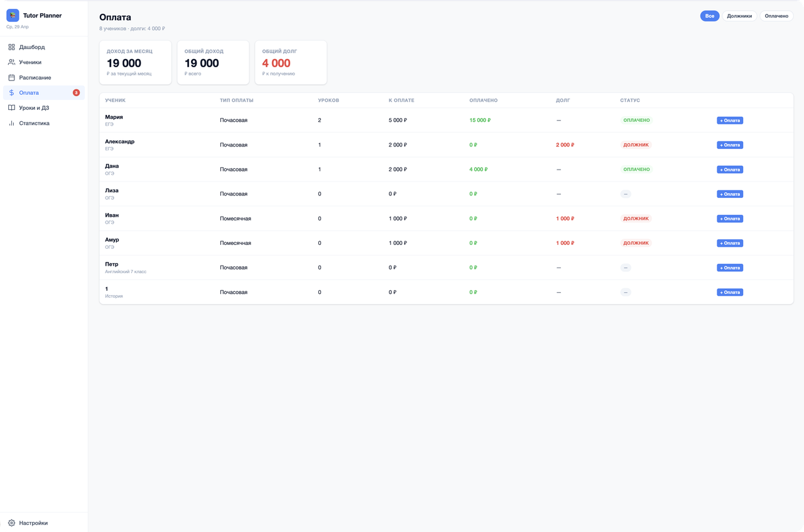Click student name Амур
The width and height of the screenshot is (804, 532).
112,239
